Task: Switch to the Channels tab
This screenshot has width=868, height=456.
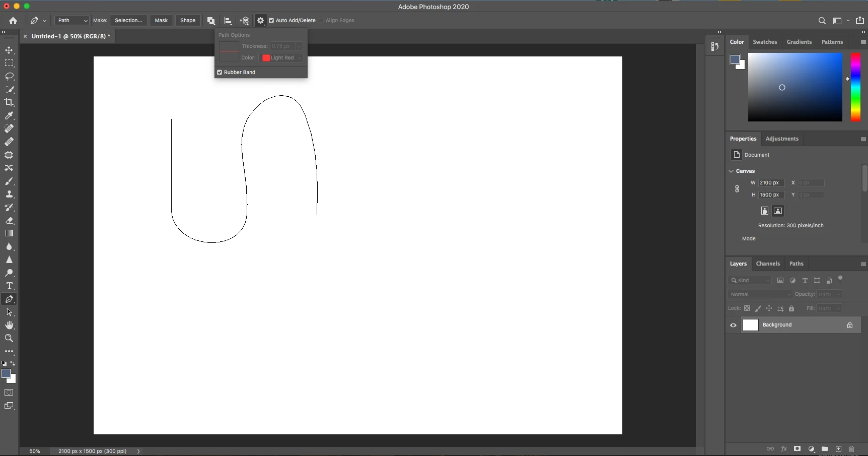Action: click(768, 264)
